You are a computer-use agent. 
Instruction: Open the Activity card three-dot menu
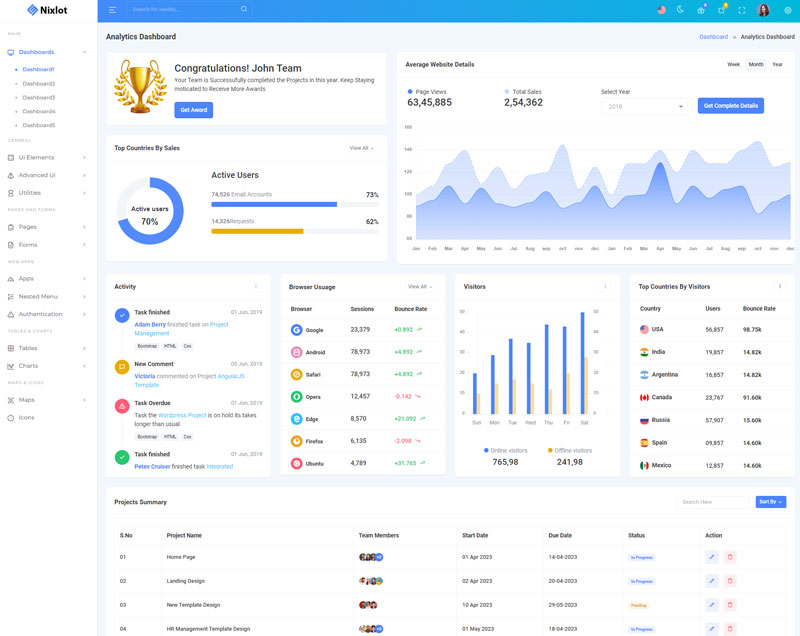click(x=256, y=287)
